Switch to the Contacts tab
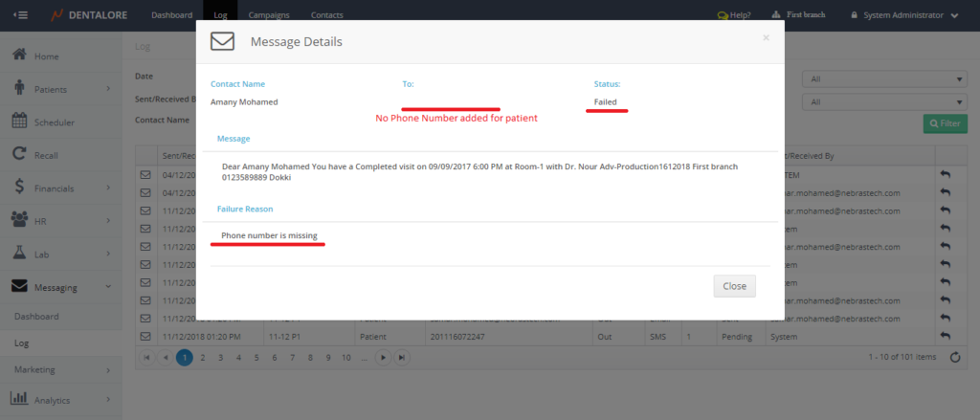The height and width of the screenshot is (420, 980). [326, 15]
